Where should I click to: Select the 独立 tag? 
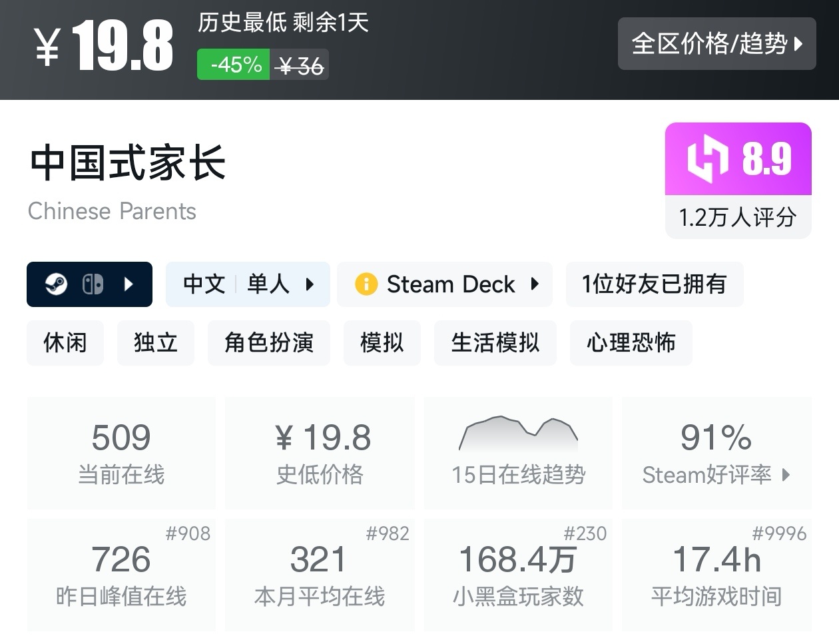pos(156,343)
